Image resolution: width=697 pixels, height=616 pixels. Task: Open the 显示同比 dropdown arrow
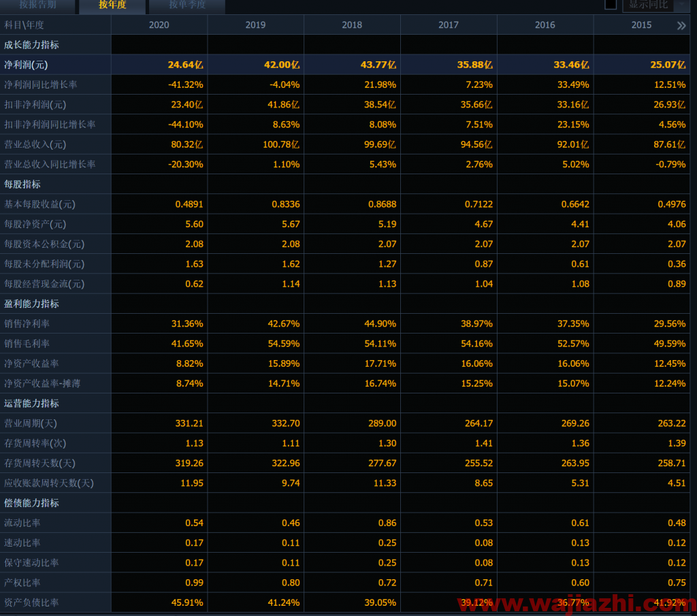(x=681, y=5)
